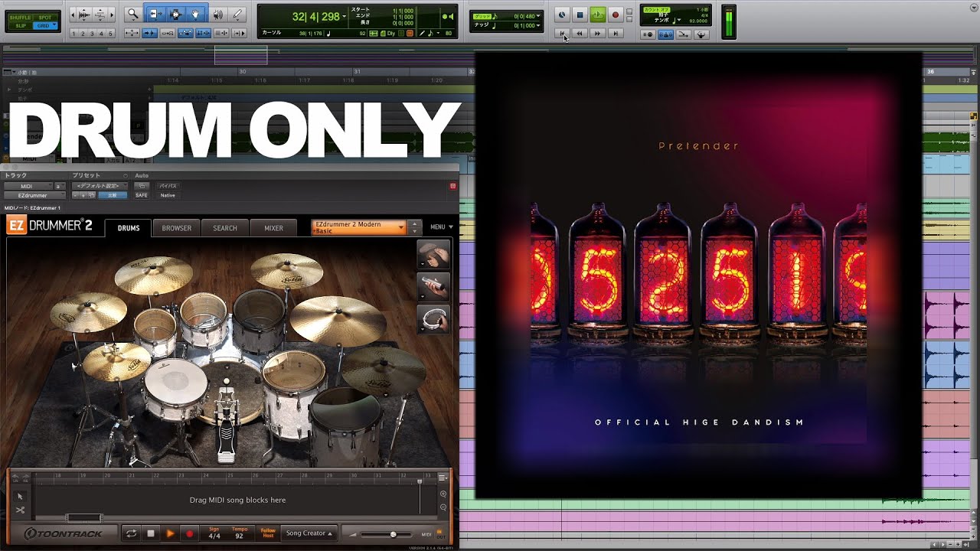The image size is (980, 551).
Task: Open EZdrummer 2 Modern kit preset dropdown
Action: click(359, 227)
